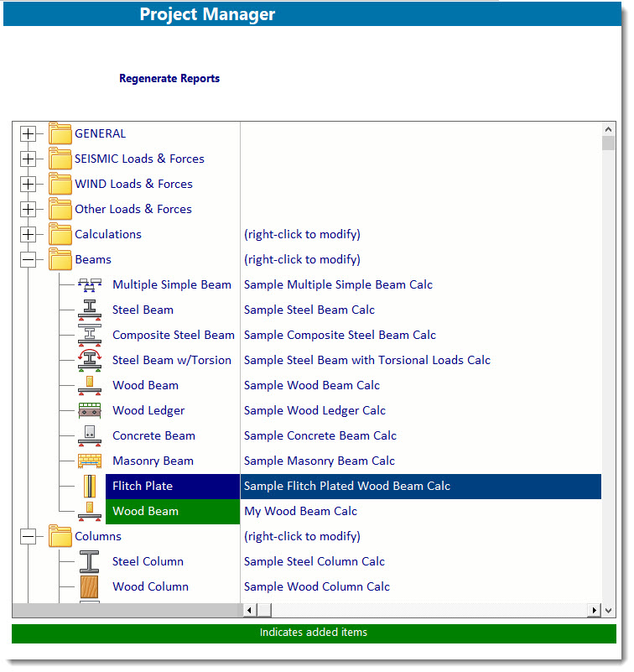The height and width of the screenshot is (672, 634).
Task: Click the vertical scrollbar up arrow
Action: coord(609,129)
